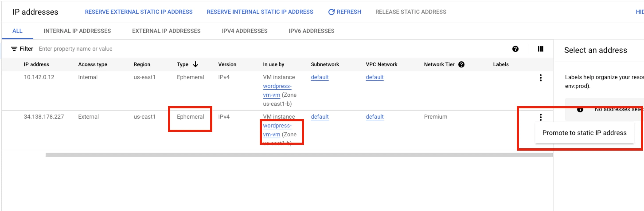This screenshot has width=644, height=211.
Task: Click Release Static Address button
Action: click(410, 12)
